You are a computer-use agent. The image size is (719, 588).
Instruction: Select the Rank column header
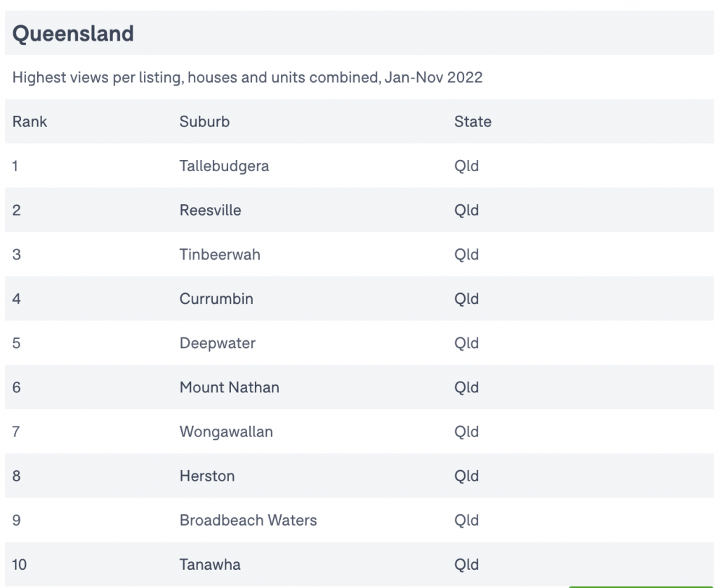point(29,121)
